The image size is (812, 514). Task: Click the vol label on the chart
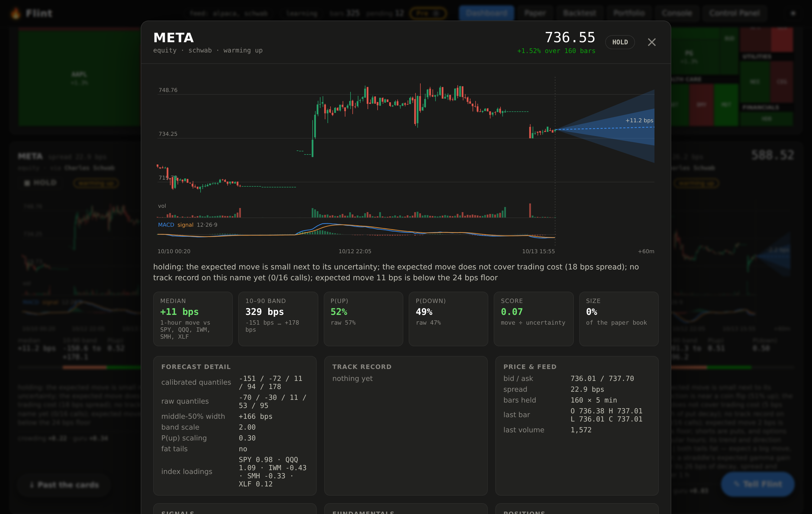[x=162, y=206]
